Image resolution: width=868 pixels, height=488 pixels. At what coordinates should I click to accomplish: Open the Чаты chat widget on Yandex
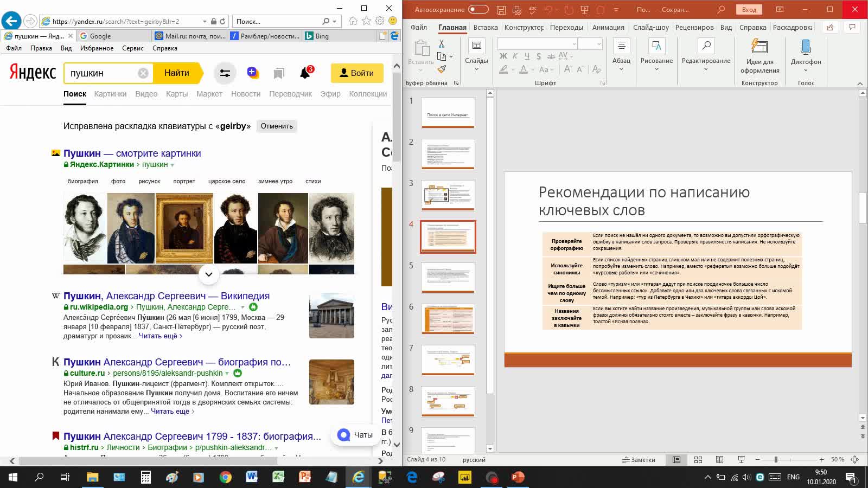click(355, 435)
